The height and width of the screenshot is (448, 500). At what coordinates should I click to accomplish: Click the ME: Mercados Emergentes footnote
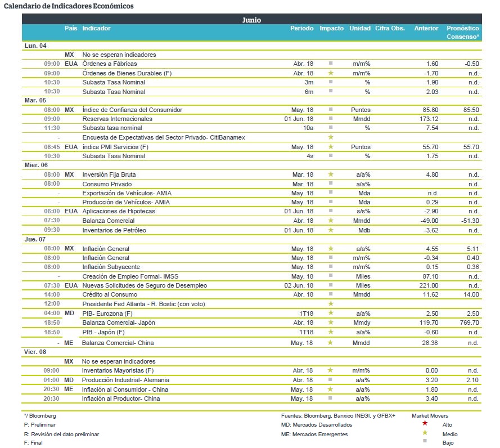pyautogui.click(x=314, y=434)
